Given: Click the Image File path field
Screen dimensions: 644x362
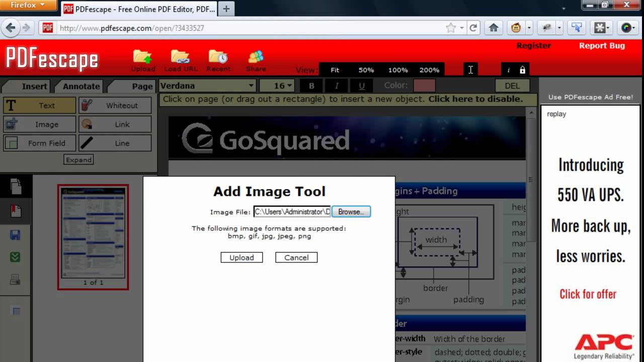Looking at the screenshot, I should tap(292, 212).
